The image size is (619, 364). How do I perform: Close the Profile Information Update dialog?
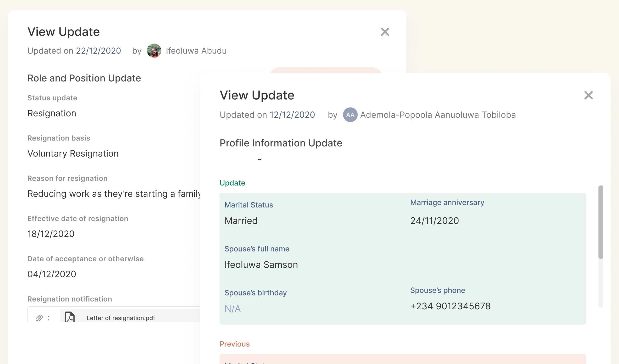588,95
